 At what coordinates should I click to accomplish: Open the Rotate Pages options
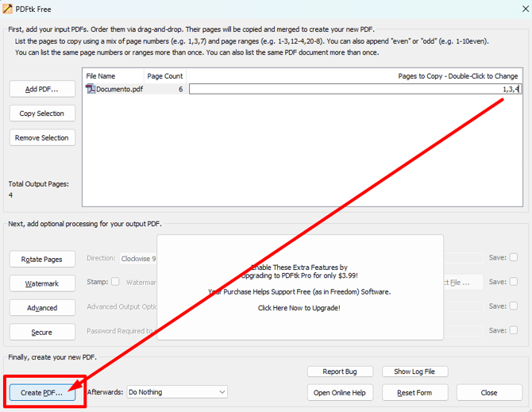(x=43, y=259)
